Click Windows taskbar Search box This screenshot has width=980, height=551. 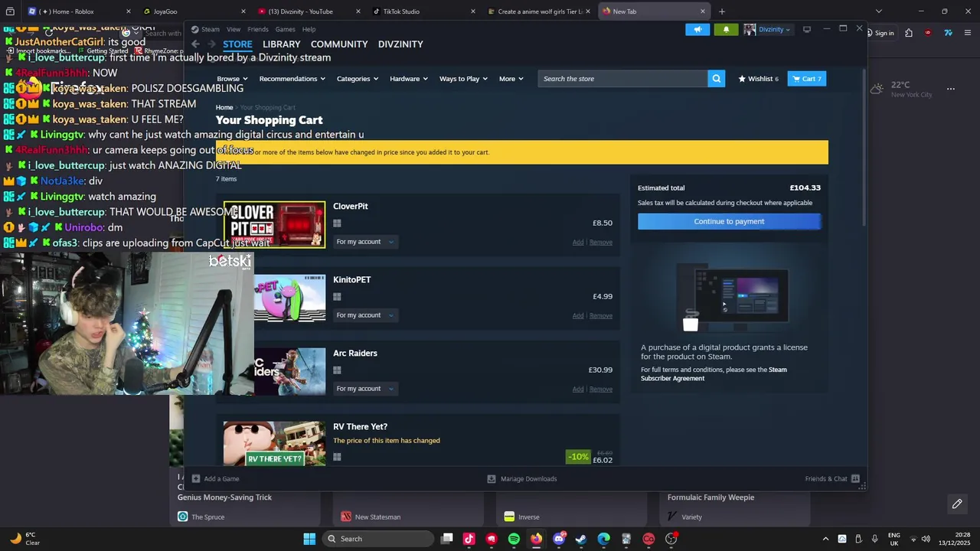point(377,539)
